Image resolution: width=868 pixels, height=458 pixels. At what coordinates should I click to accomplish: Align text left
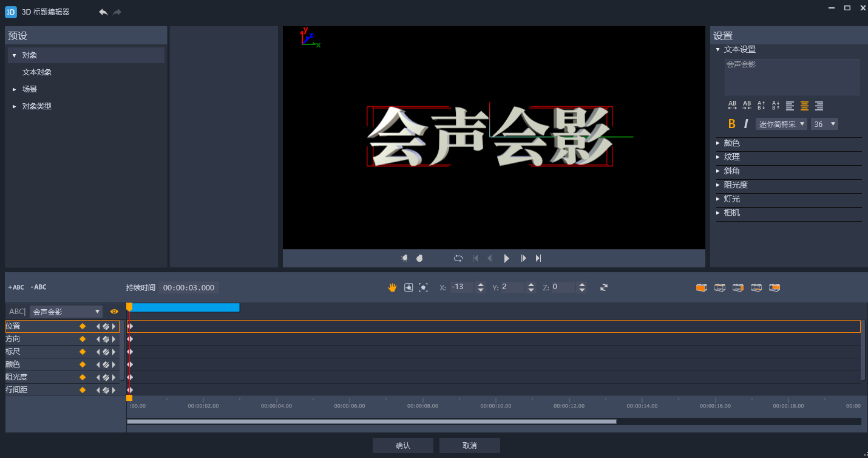click(790, 106)
